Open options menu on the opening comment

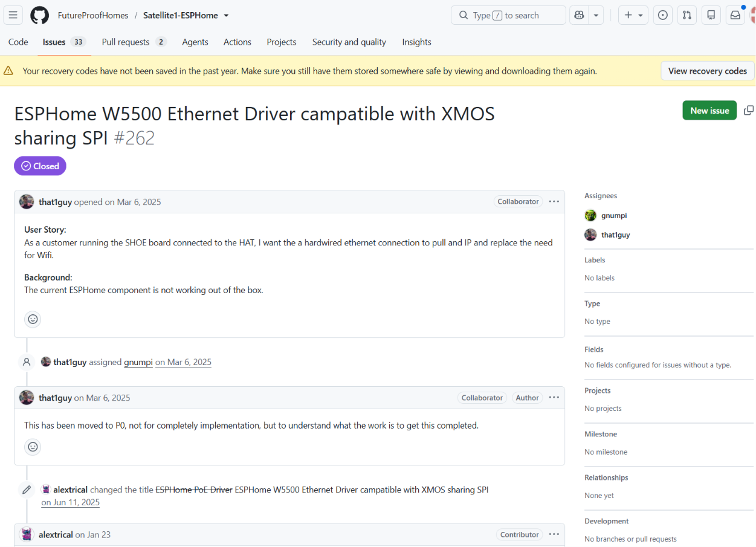click(554, 202)
